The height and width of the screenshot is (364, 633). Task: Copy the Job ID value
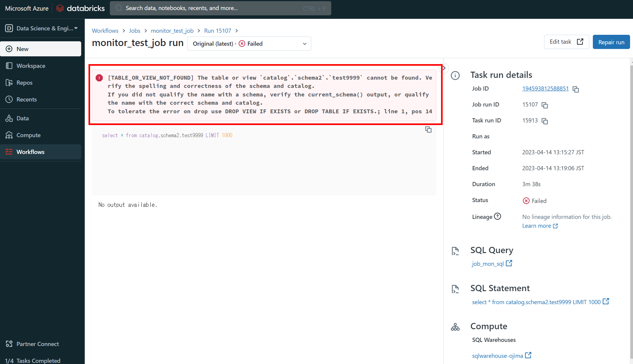(575, 89)
